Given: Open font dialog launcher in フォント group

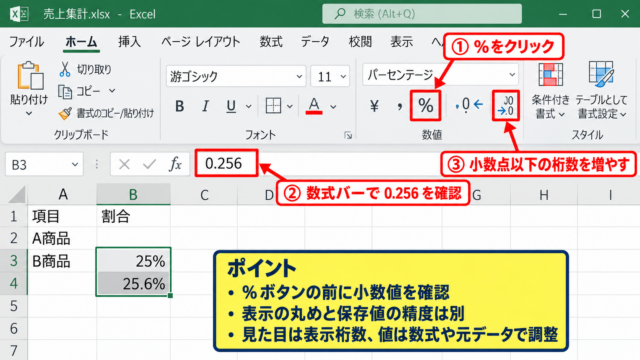Looking at the screenshot, I should [x=348, y=135].
